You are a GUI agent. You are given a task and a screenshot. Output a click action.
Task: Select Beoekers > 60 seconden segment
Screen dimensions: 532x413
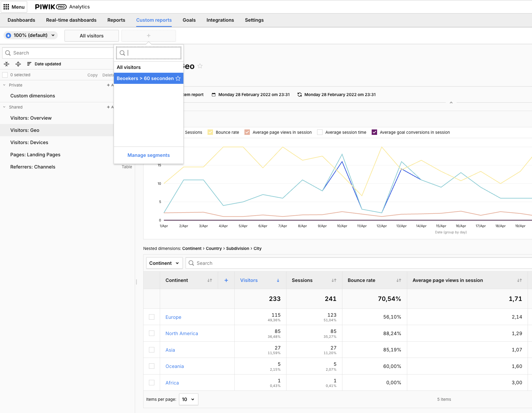(x=145, y=78)
